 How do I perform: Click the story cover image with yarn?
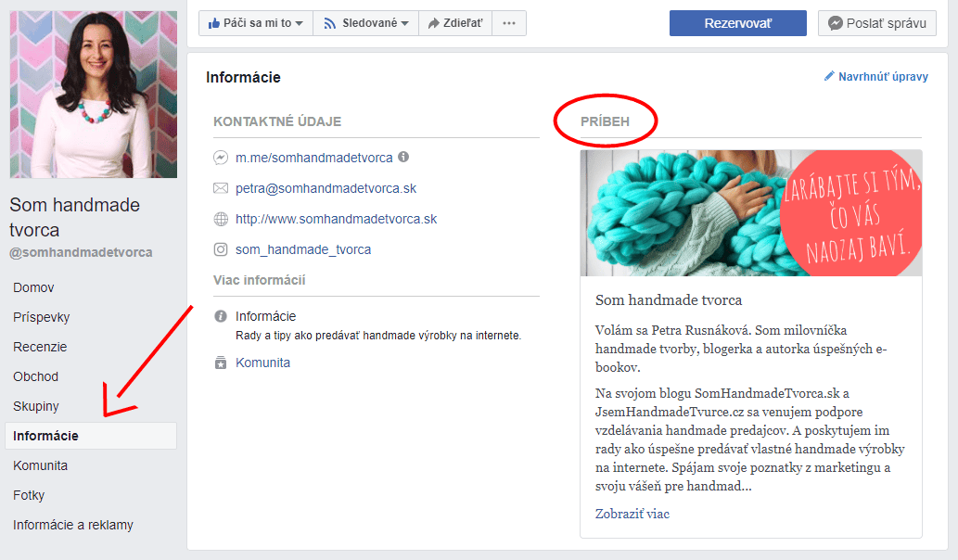point(751,213)
